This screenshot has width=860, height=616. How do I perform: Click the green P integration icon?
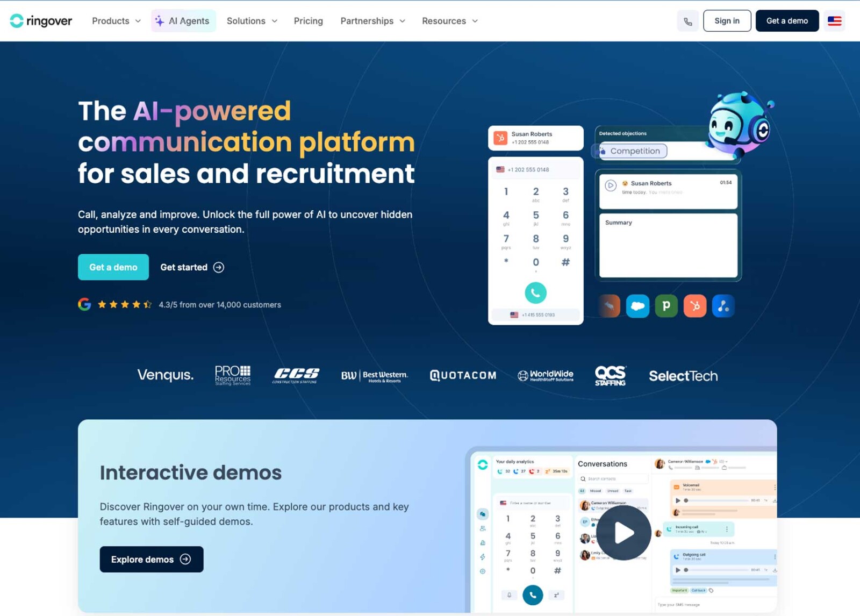pyautogui.click(x=666, y=306)
